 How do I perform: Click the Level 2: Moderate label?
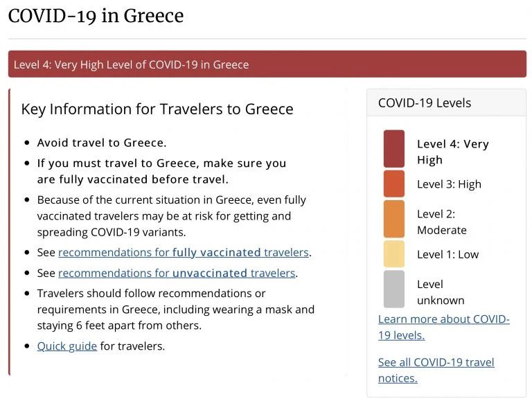coord(441,222)
